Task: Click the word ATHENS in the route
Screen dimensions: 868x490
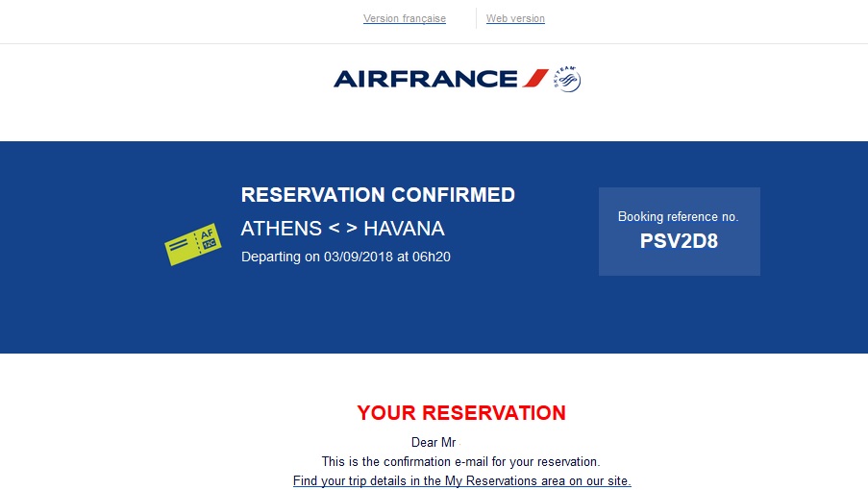Action: pos(282,229)
